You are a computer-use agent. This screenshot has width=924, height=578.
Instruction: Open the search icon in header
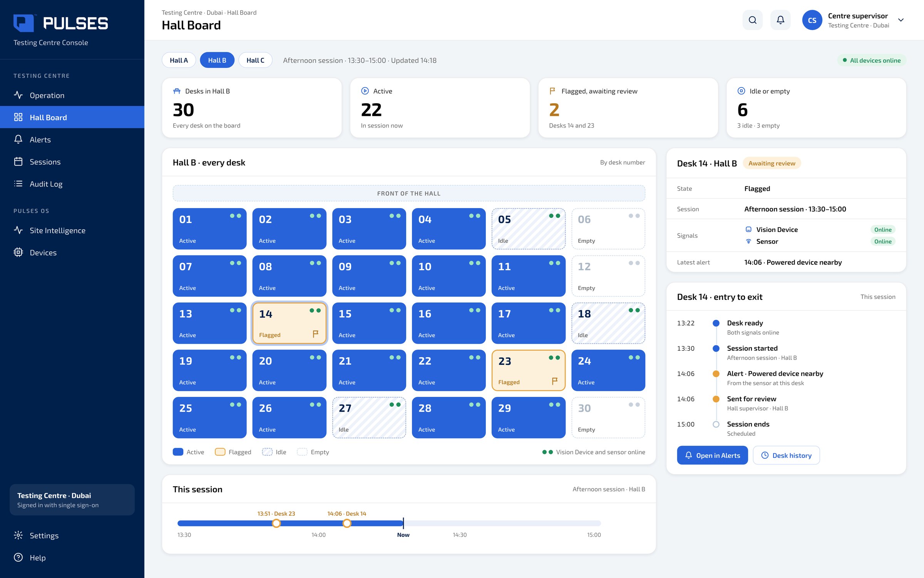pos(752,20)
